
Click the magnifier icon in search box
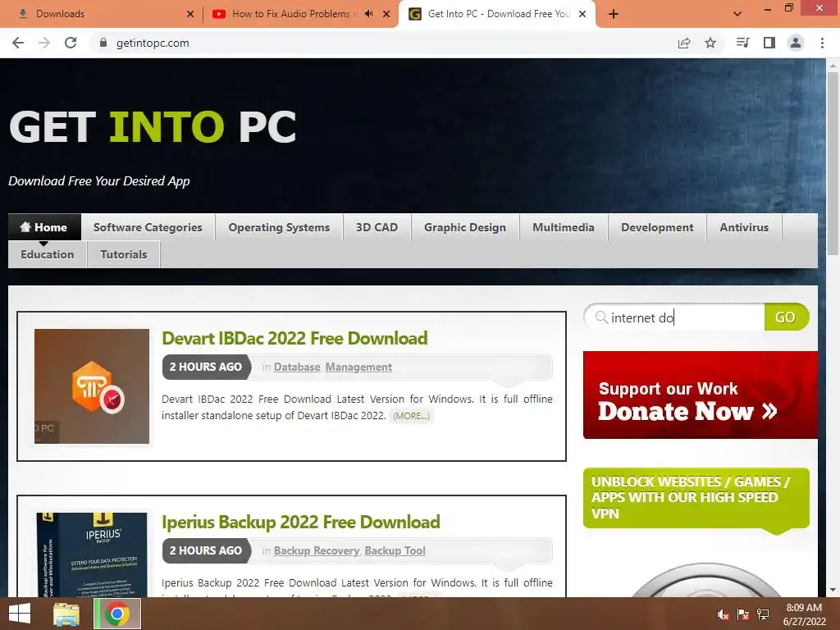pyautogui.click(x=601, y=317)
